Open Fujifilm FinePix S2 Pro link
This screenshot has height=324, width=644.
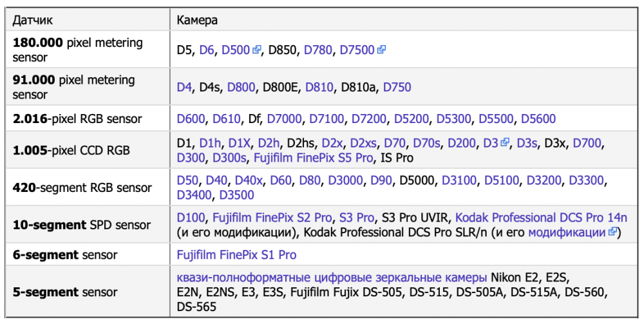click(x=272, y=217)
